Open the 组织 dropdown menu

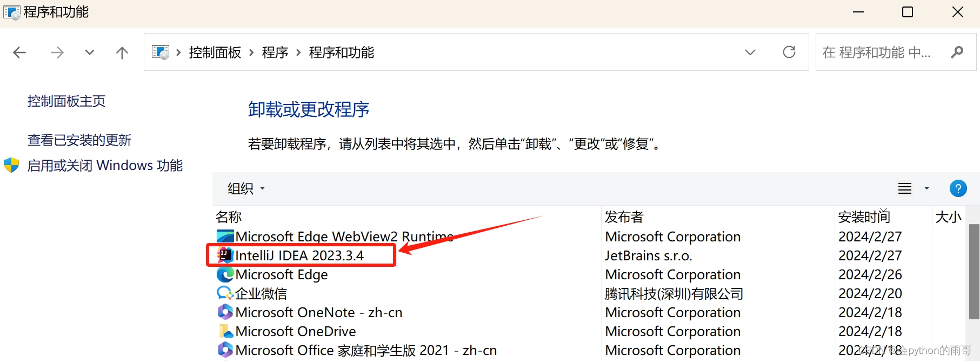click(246, 188)
